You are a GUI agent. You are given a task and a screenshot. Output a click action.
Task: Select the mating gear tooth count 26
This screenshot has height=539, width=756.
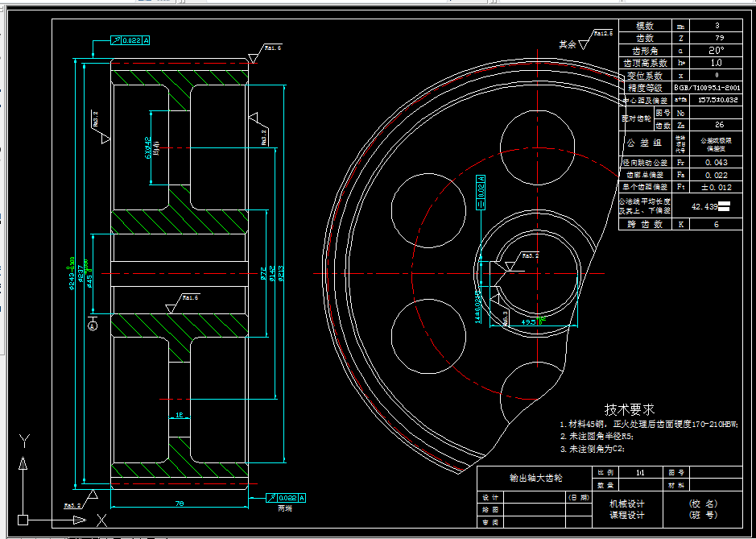pyautogui.click(x=719, y=125)
